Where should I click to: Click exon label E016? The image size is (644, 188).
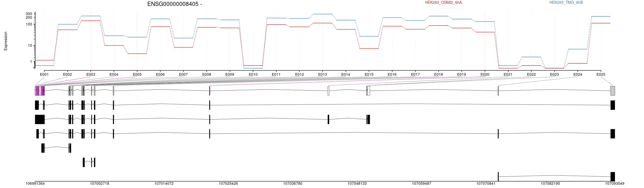(x=392, y=74)
